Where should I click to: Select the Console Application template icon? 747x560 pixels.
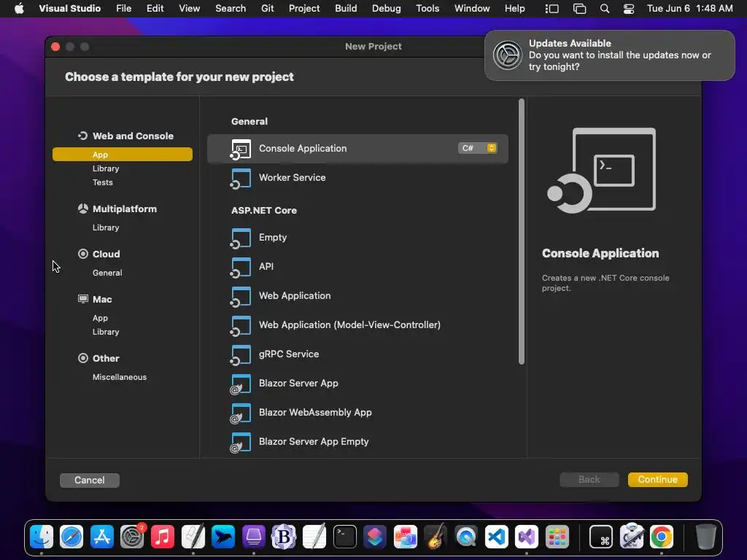point(241,149)
